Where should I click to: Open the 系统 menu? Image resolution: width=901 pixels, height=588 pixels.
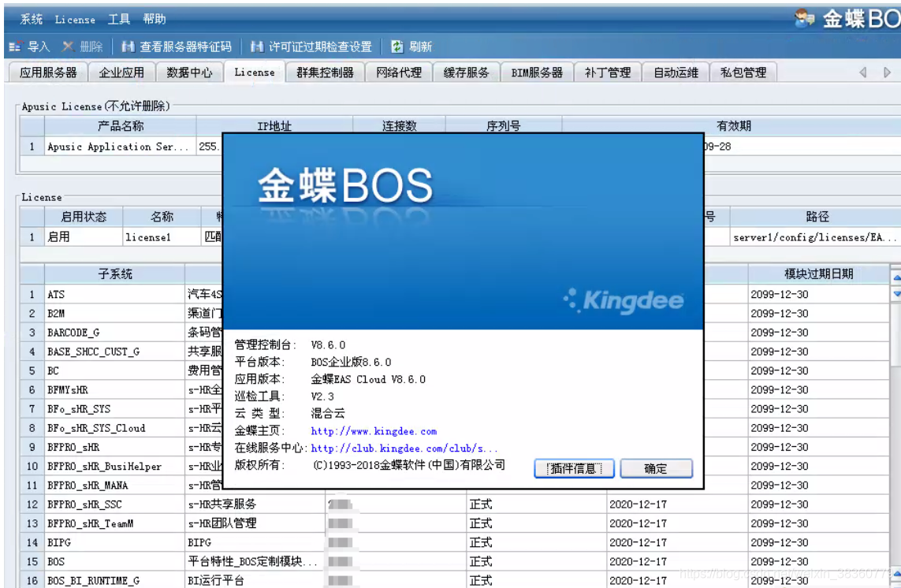click(x=31, y=19)
